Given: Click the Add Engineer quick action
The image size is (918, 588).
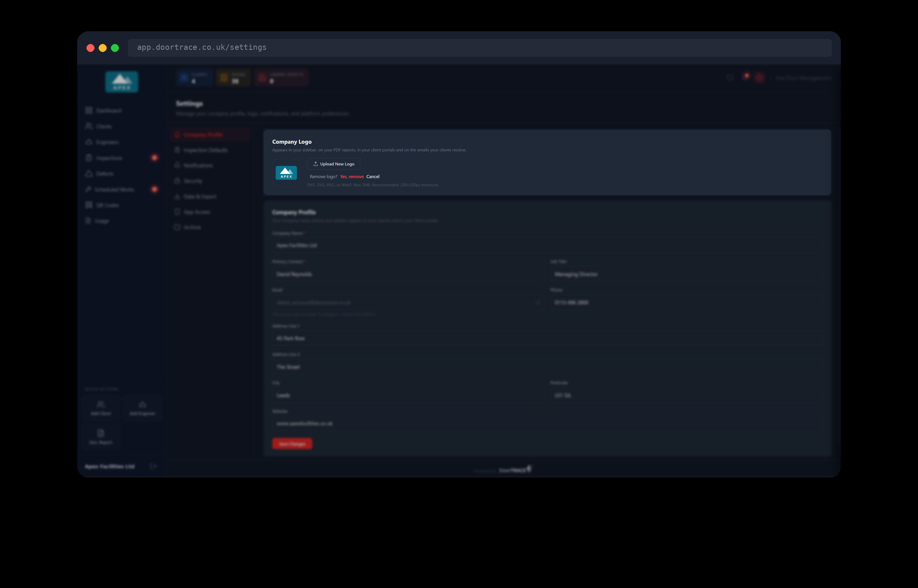Looking at the screenshot, I should pyautogui.click(x=142, y=408).
